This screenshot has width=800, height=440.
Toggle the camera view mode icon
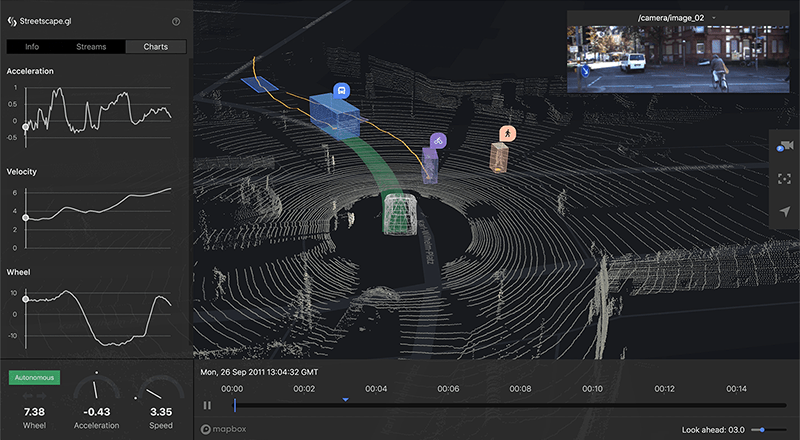pos(784,146)
